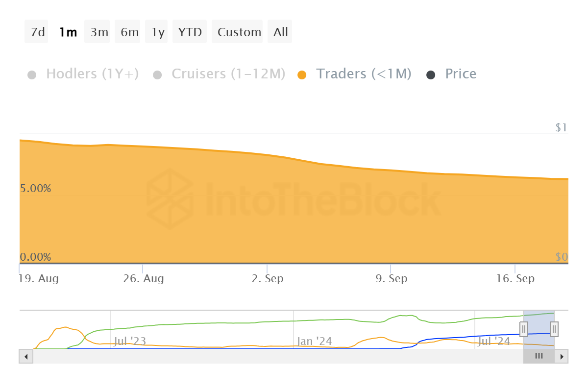This screenshot has width=588, height=392.
Task: Switch to the 1m time range
Action: coord(68,32)
